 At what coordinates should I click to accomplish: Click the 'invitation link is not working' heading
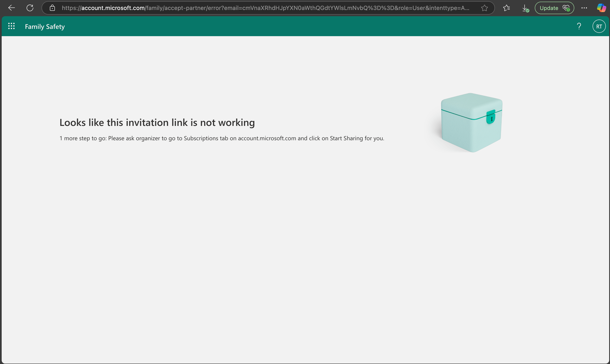157,122
